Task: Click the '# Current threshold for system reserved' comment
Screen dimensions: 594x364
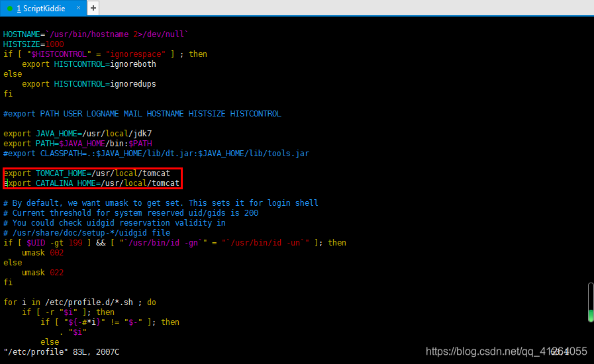Action: pos(130,213)
